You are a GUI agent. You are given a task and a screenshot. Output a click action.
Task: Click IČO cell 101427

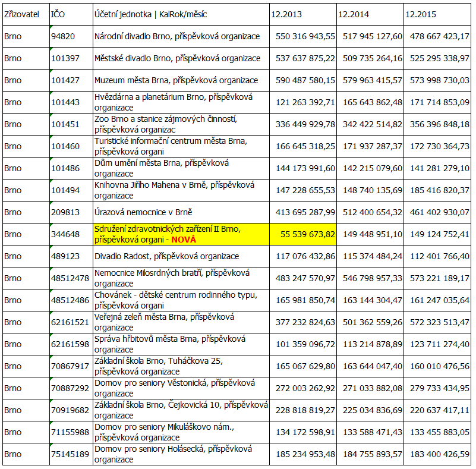pyautogui.click(x=71, y=80)
